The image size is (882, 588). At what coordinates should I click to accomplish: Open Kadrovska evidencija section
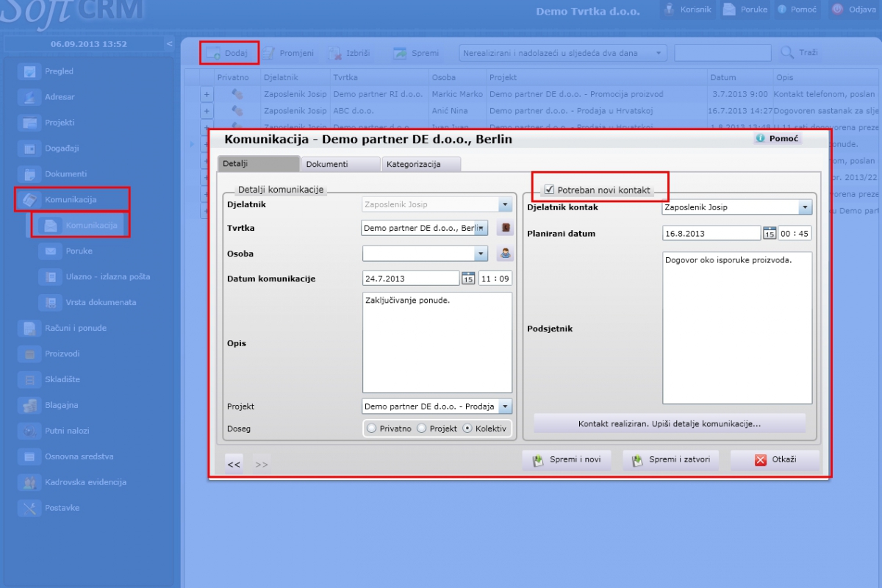point(86,482)
